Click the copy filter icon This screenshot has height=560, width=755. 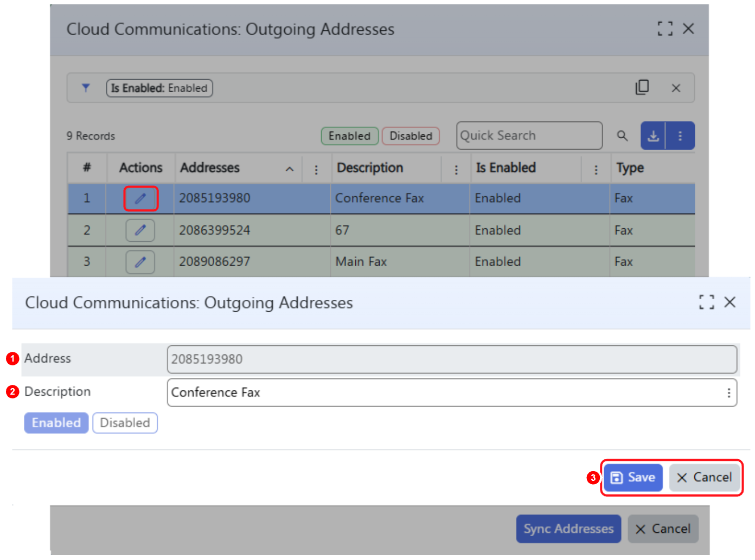pos(642,87)
